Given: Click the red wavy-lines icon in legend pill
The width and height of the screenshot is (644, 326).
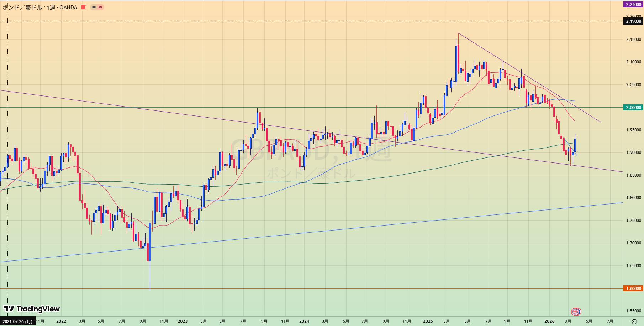Looking at the screenshot, I should pos(100,7).
